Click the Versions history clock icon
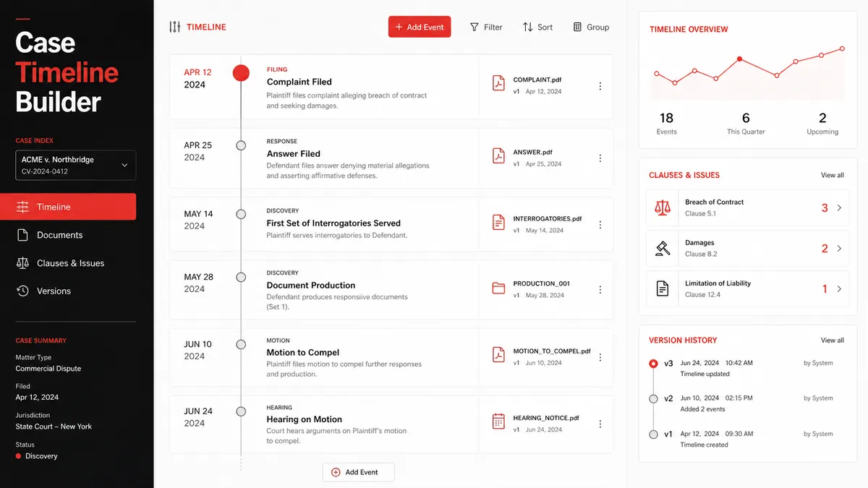This screenshot has height=488, width=868. point(23,291)
